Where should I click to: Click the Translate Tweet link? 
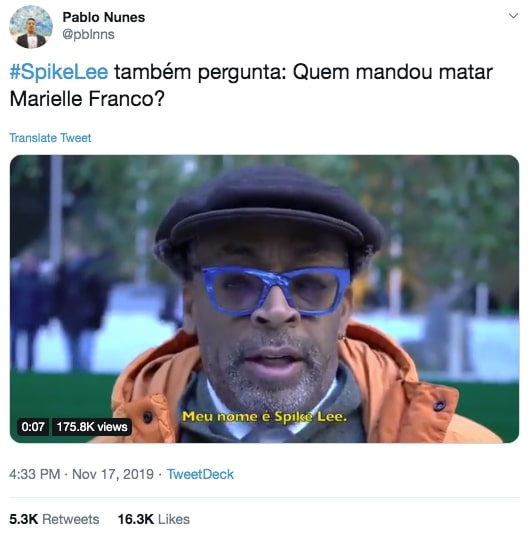tap(50, 138)
